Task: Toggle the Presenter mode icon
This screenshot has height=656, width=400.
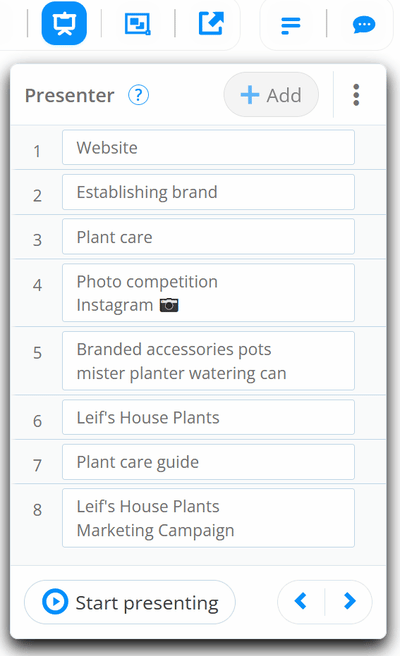Action: tap(64, 23)
